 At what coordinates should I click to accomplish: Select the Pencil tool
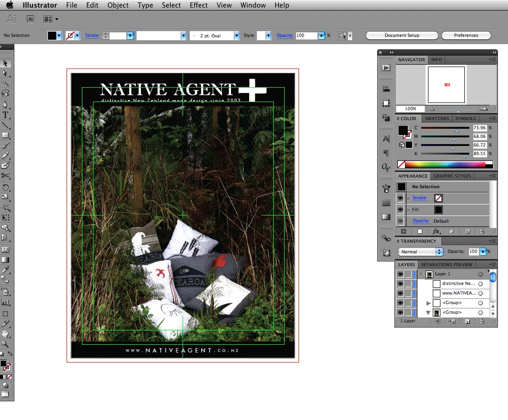pyautogui.click(x=5, y=156)
